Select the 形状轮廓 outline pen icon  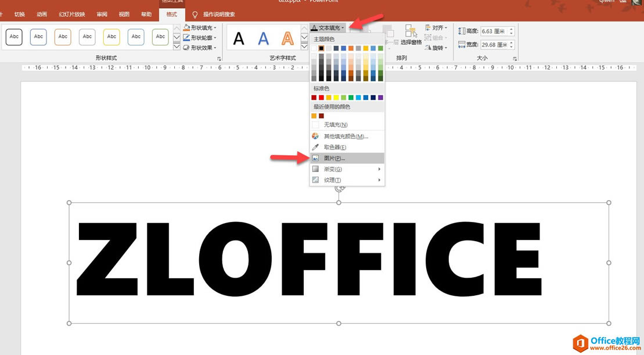click(187, 37)
